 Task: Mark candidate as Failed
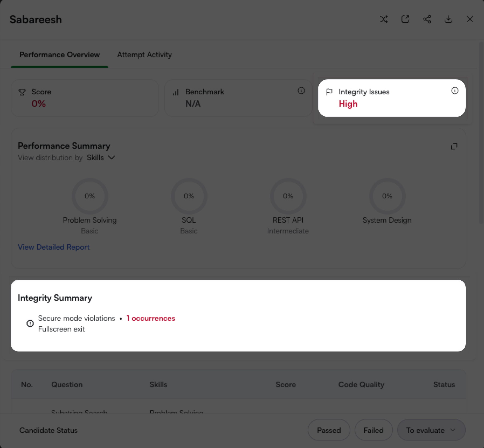click(374, 430)
